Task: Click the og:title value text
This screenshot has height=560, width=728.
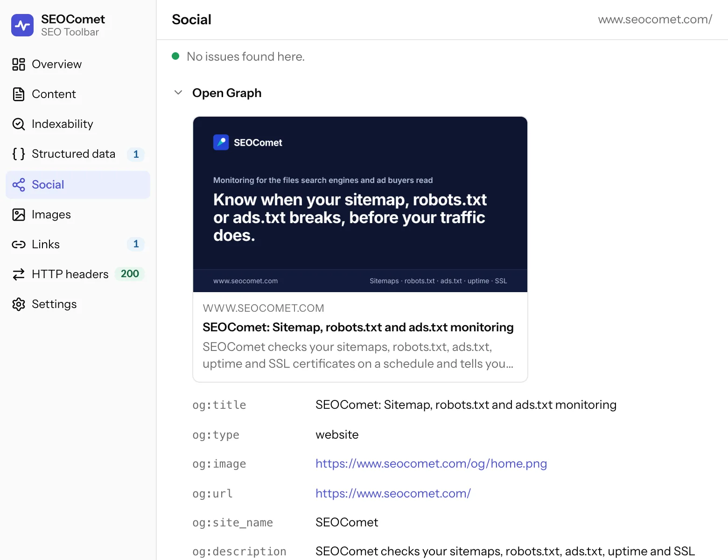Action: click(x=466, y=405)
